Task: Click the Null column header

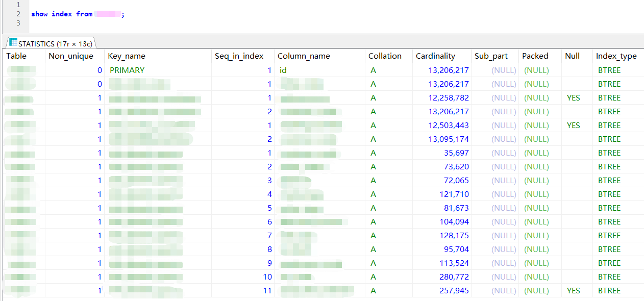Action: (573, 56)
